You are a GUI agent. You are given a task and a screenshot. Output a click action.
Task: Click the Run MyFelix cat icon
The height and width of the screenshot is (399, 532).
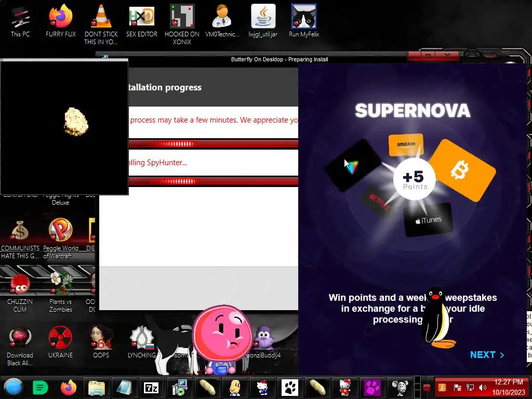point(303,20)
